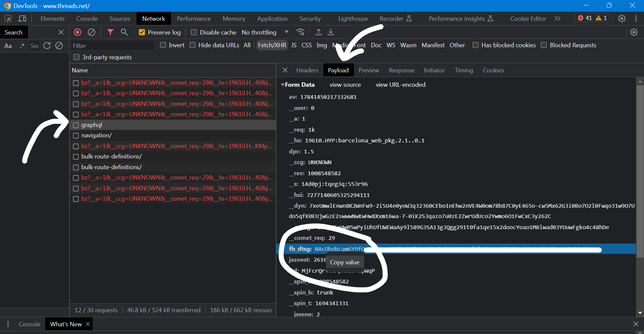Viewport: 644px width, 334px height.
Task: Clear the network log
Action: (x=92, y=32)
